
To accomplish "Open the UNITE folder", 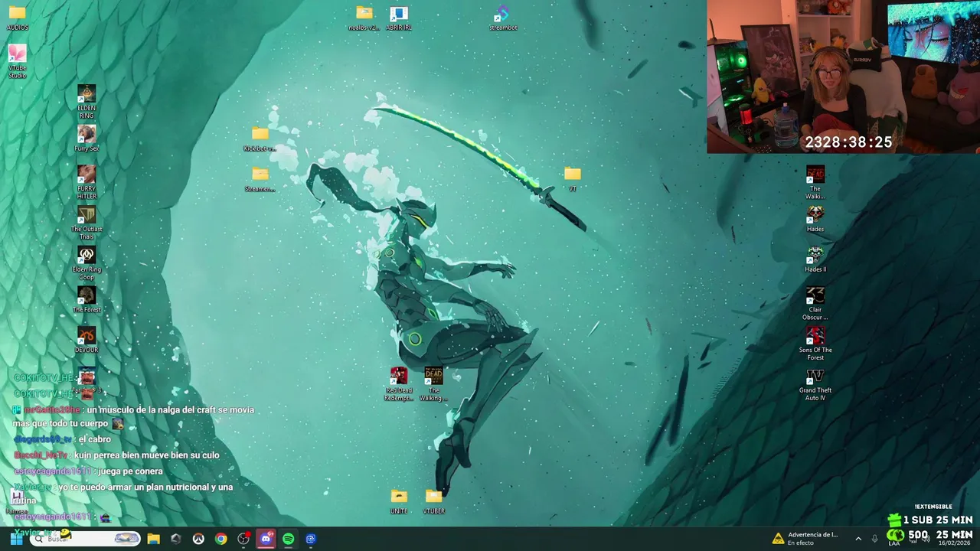I will [x=399, y=501].
